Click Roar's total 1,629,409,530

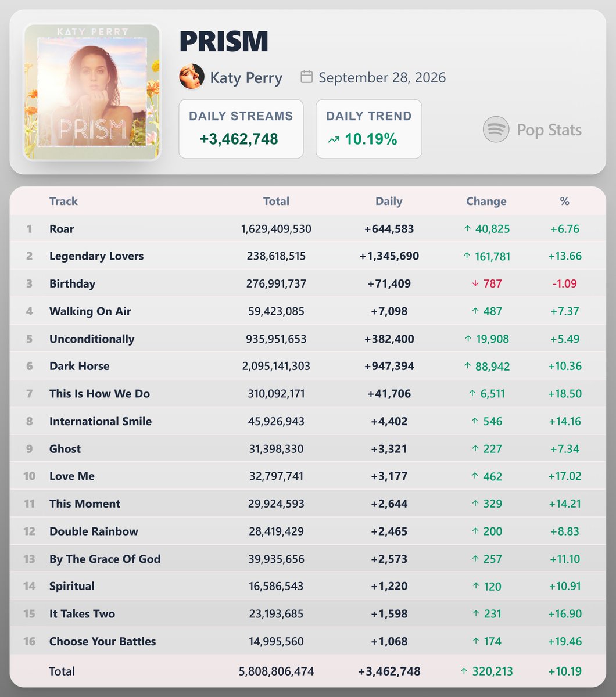[276, 229]
